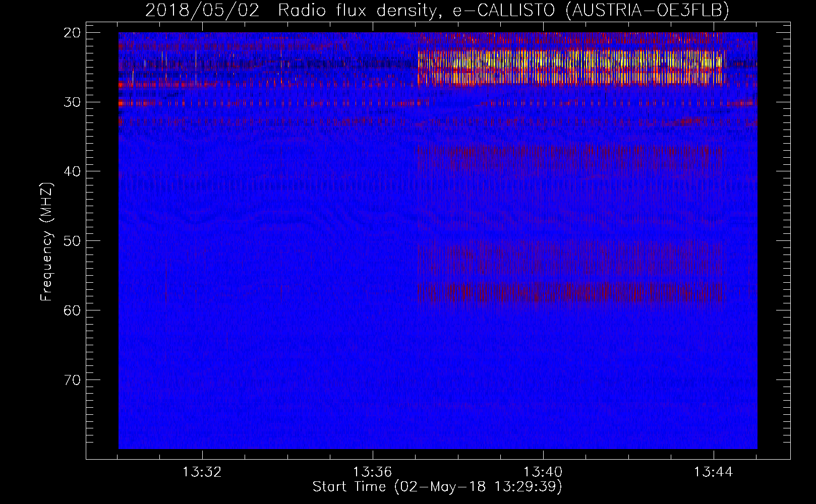Click the 'Frequency (MHZ)' axis label

click(46, 242)
